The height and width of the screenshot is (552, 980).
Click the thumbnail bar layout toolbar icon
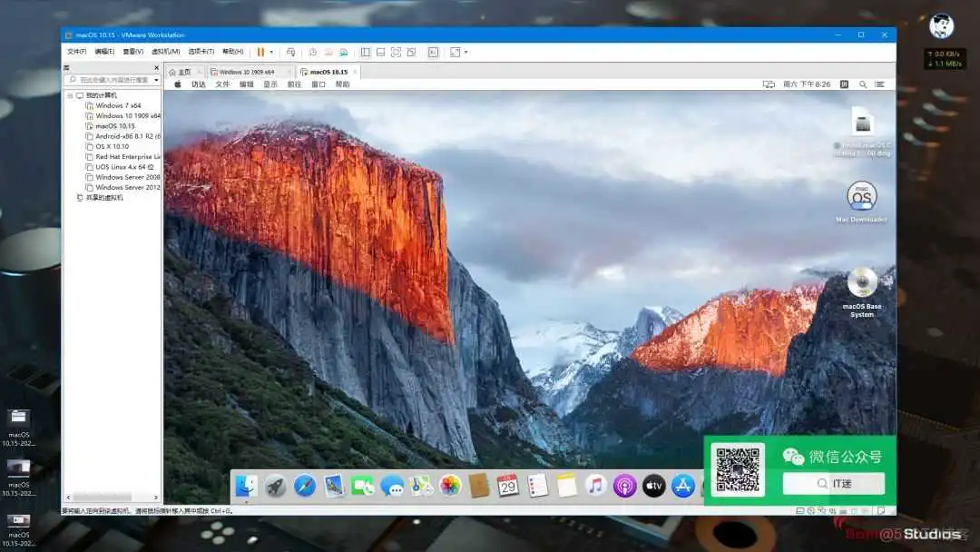380,52
